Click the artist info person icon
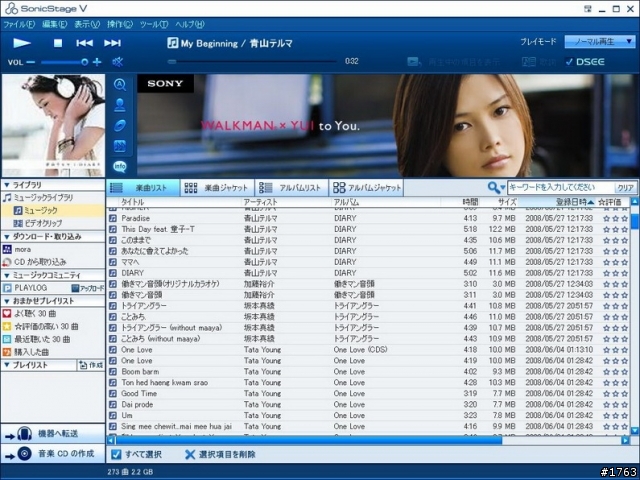Viewport: 640px width, 480px height. pos(120,105)
